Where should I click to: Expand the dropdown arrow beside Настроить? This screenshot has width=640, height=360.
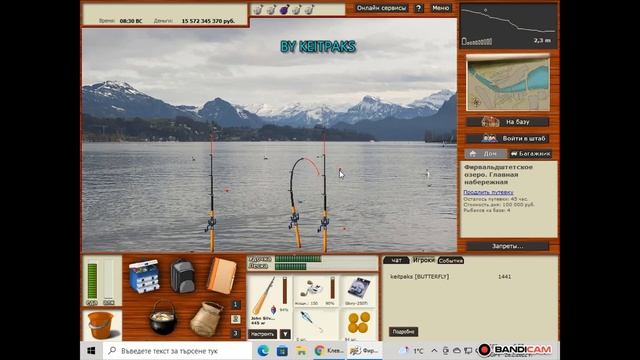[285, 334]
